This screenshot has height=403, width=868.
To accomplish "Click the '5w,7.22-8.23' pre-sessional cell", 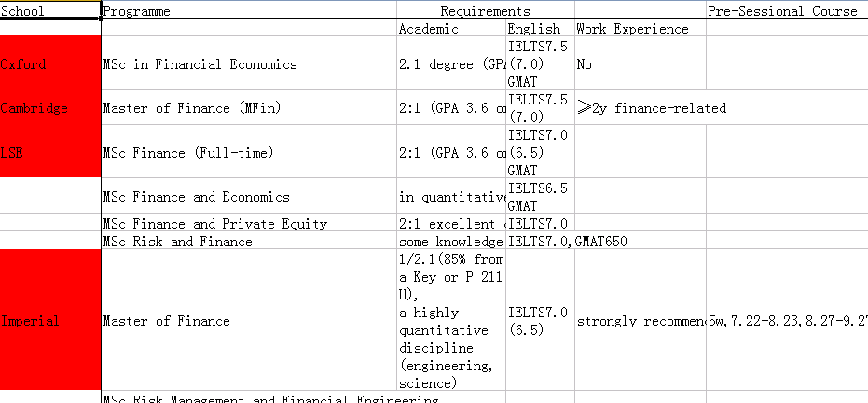I will pos(786,321).
